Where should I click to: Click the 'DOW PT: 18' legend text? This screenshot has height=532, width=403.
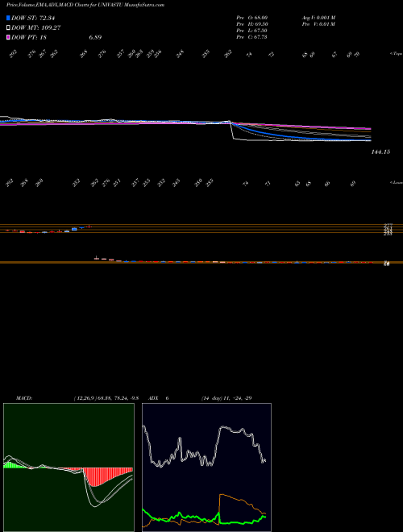(29, 37)
